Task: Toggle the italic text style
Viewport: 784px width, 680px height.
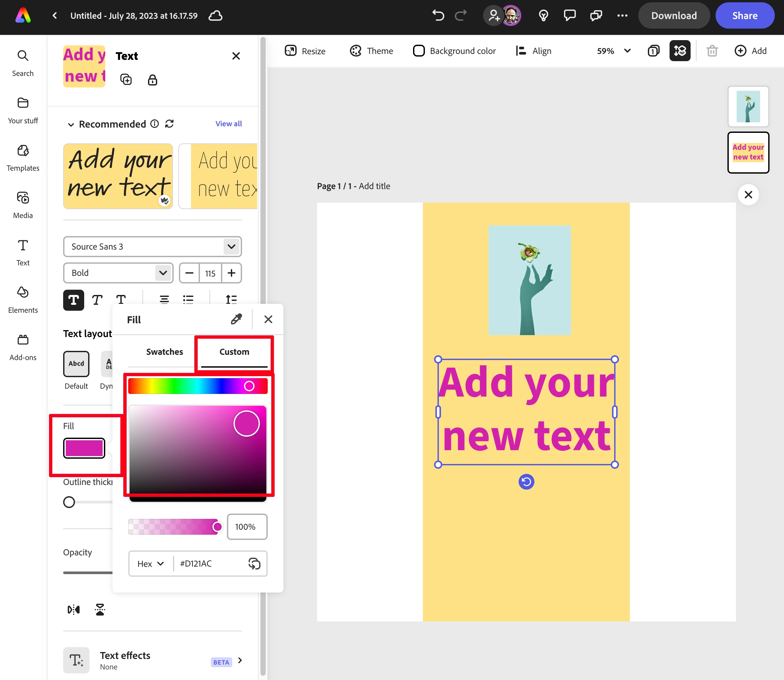Action: pyautogui.click(x=97, y=300)
